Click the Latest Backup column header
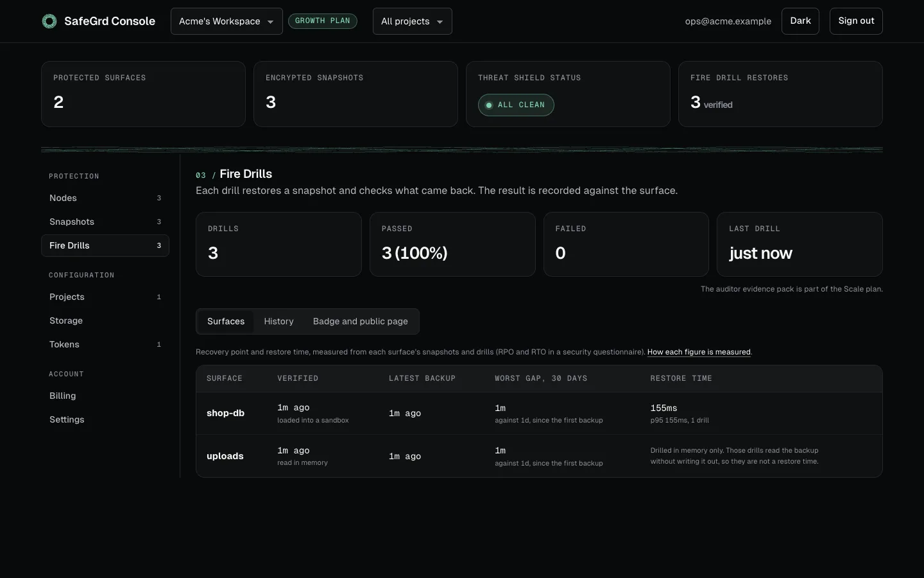The height and width of the screenshot is (578, 924). pyautogui.click(x=422, y=378)
